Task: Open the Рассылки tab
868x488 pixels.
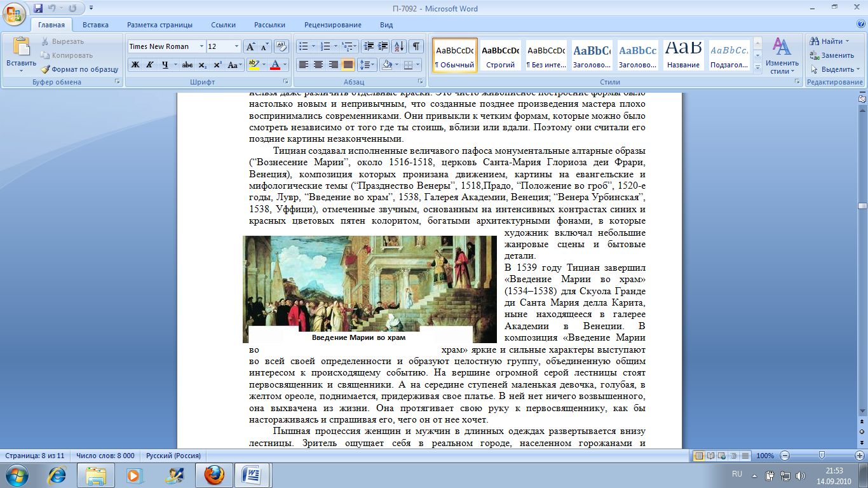Action: coord(269,25)
